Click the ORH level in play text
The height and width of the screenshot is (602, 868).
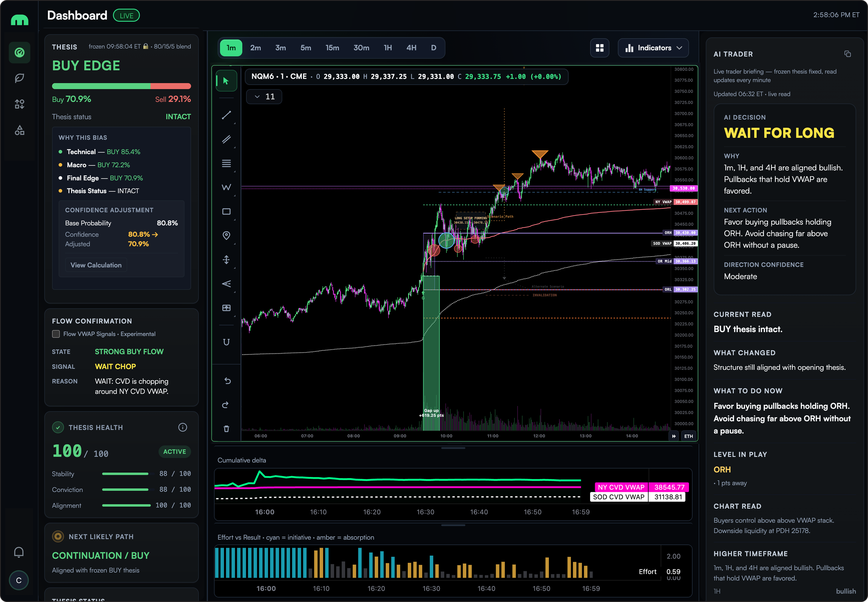(x=722, y=470)
